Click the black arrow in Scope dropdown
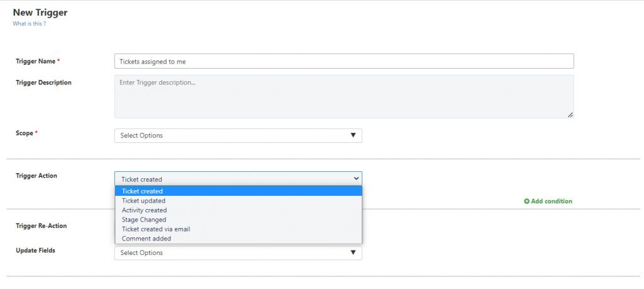This screenshot has width=644, height=289. coord(353,135)
